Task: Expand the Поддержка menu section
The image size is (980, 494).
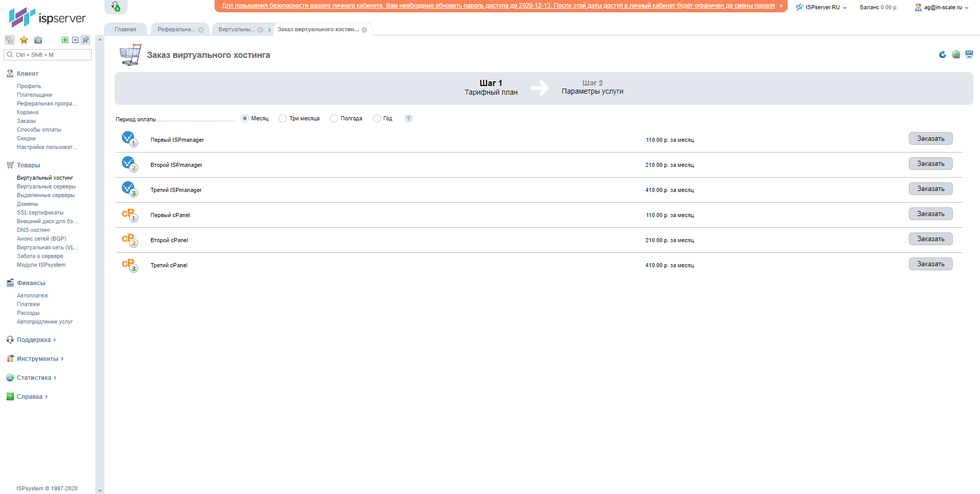Action: (34, 340)
